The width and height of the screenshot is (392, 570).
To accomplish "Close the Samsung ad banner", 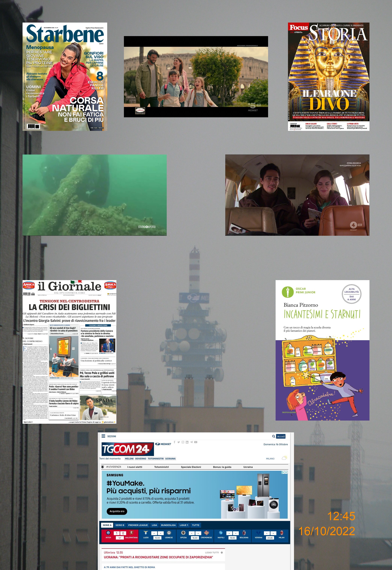I will [286, 472].
